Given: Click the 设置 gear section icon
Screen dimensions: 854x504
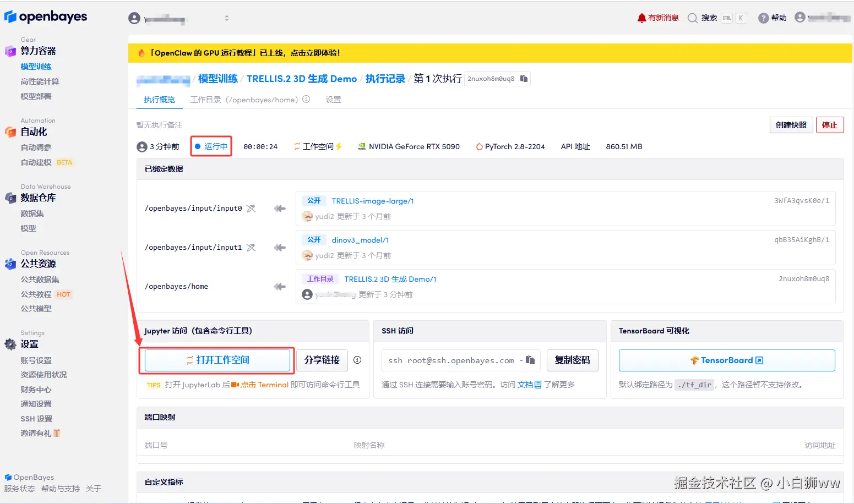Looking at the screenshot, I should click(x=10, y=344).
